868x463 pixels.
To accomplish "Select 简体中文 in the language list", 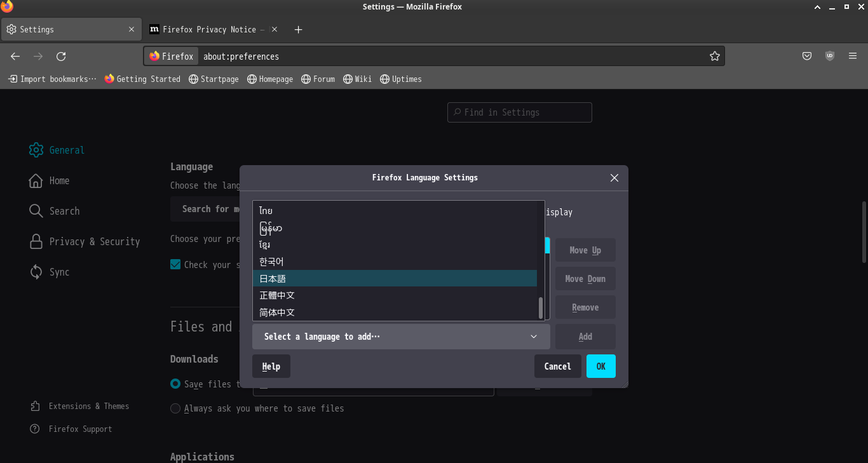I will [395, 312].
